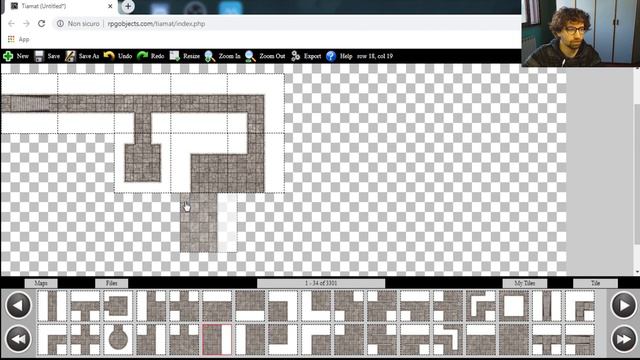Click the Save floppy disk icon
Viewport: 640px width, 360px height.
tap(39, 56)
